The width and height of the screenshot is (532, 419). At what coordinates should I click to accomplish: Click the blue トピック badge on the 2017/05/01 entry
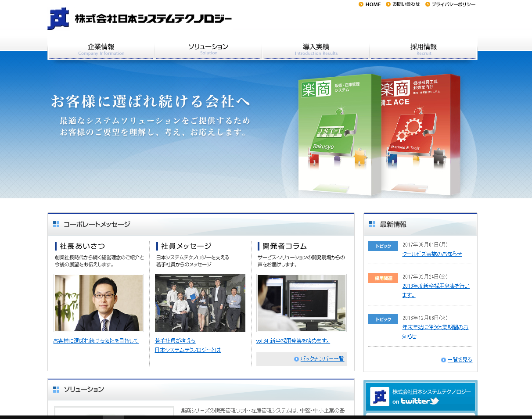pos(382,246)
